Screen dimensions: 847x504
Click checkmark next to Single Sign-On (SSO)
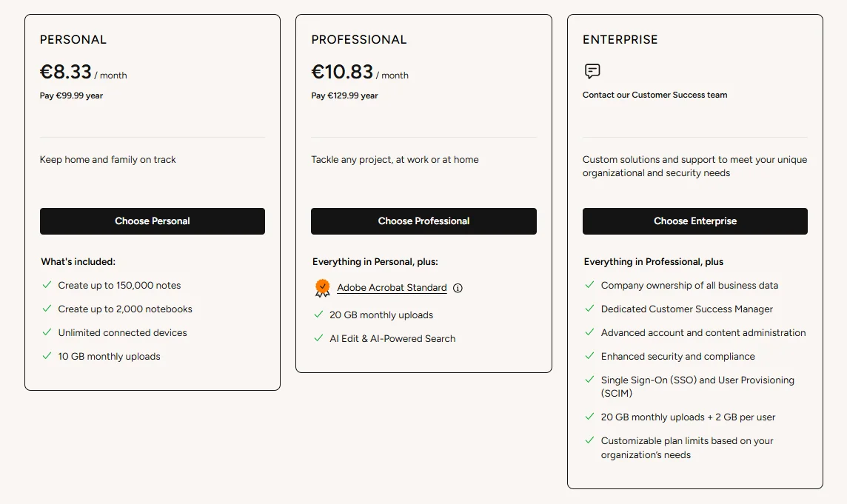click(589, 380)
